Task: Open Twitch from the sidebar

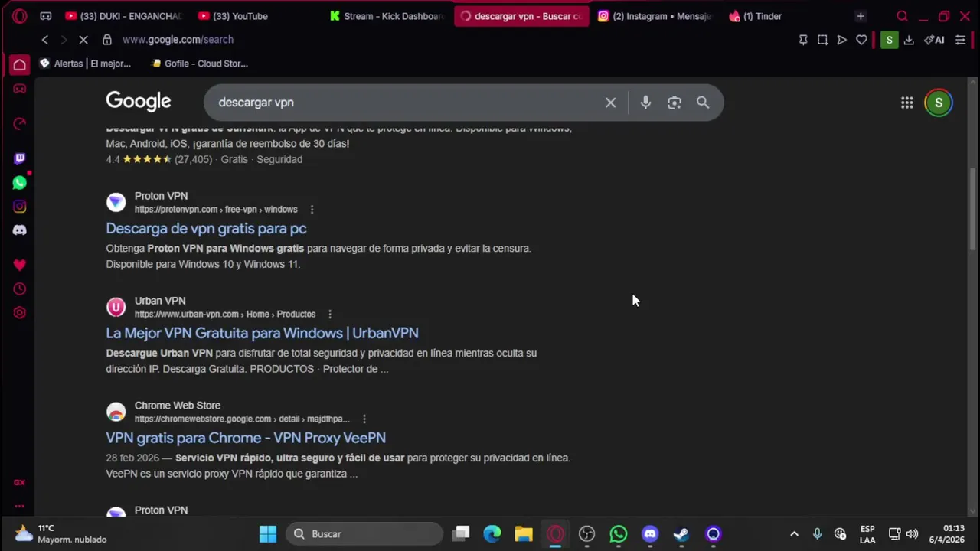Action: (x=20, y=158)
